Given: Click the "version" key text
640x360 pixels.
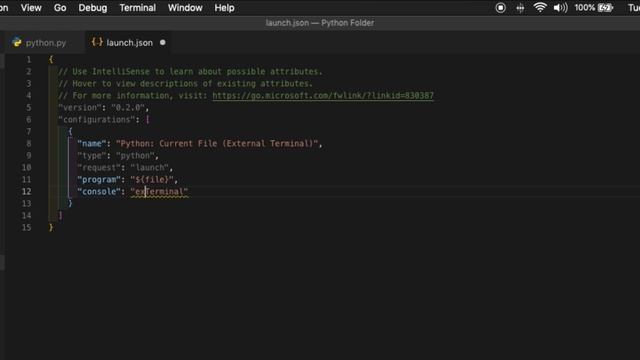Looking at the screenshot, I should pos(80,108).
